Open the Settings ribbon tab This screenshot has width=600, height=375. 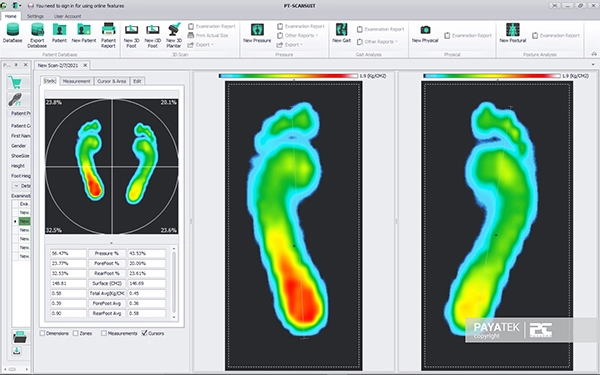pyautogui.click(x=35, y=16)
